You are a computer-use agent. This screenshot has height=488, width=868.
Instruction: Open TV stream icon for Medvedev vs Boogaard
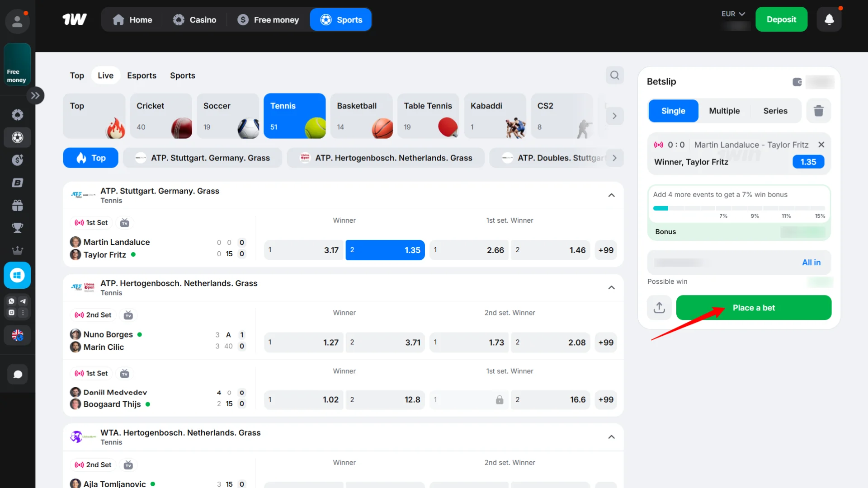coord(125,373)
